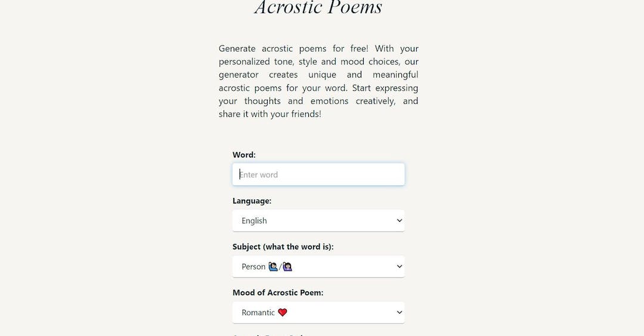The width and height of the screenshot is (644, 336).
Task: Click the chevron arrow on Language selector
Action: coord(400,221)
